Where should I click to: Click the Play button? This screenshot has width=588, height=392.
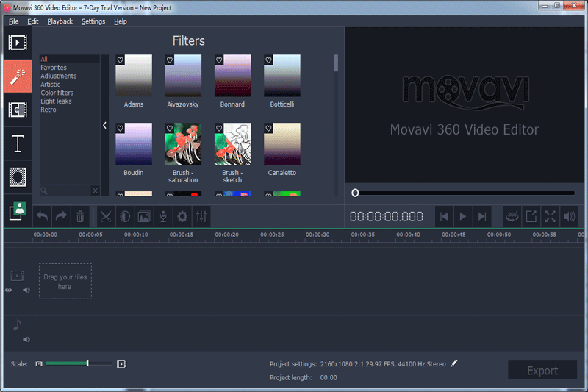(x=463, y=216)
